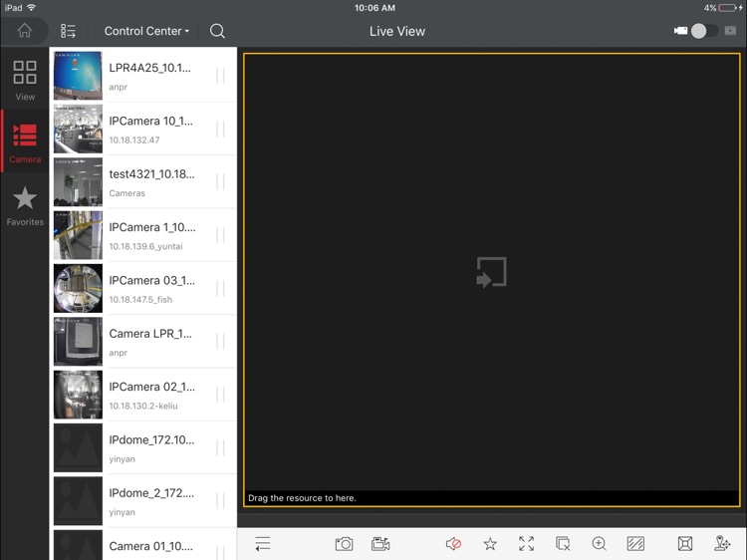Enter full screen with expand arrows

pyautogui.click(x=527, y=544)
